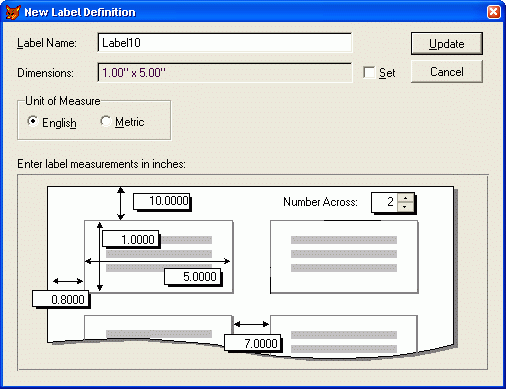Select the top margin field 10.0000

coord(162,201)
